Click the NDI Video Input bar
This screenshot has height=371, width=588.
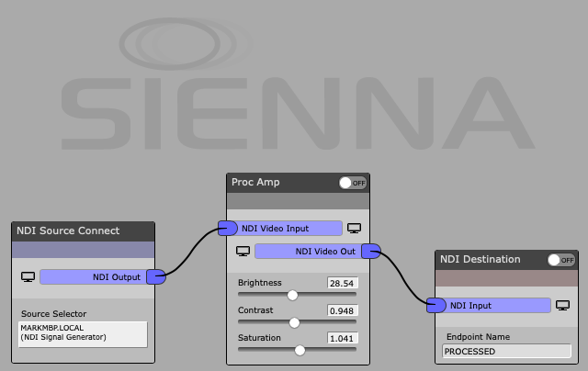point(289,229)
